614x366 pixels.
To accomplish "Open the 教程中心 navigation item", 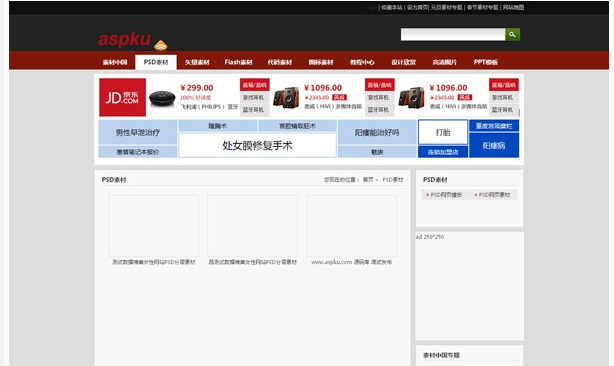I will click(x=362, y=62).
